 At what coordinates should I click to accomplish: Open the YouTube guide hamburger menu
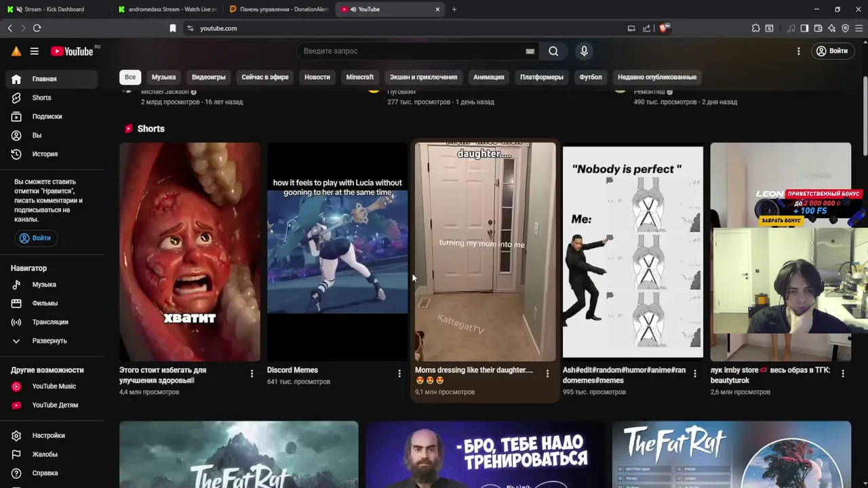pos(34,51)
